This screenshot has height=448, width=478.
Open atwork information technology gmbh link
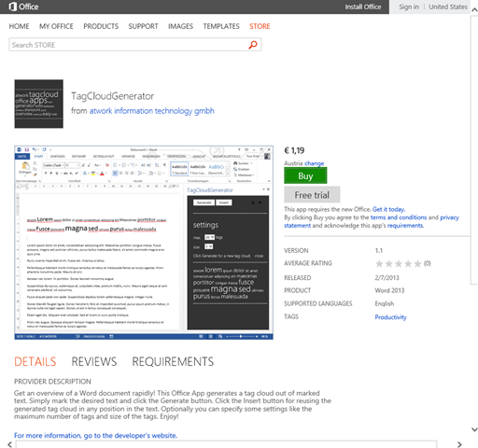click(x=152, y=111)
